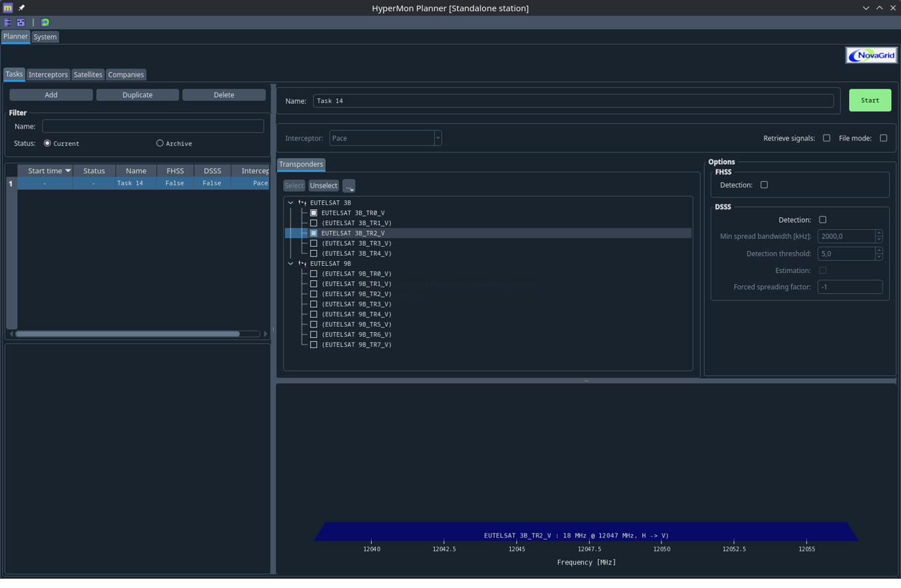Uncheck the EUTELSAT 3B_TR2_V checkbox

pos(314,233)
